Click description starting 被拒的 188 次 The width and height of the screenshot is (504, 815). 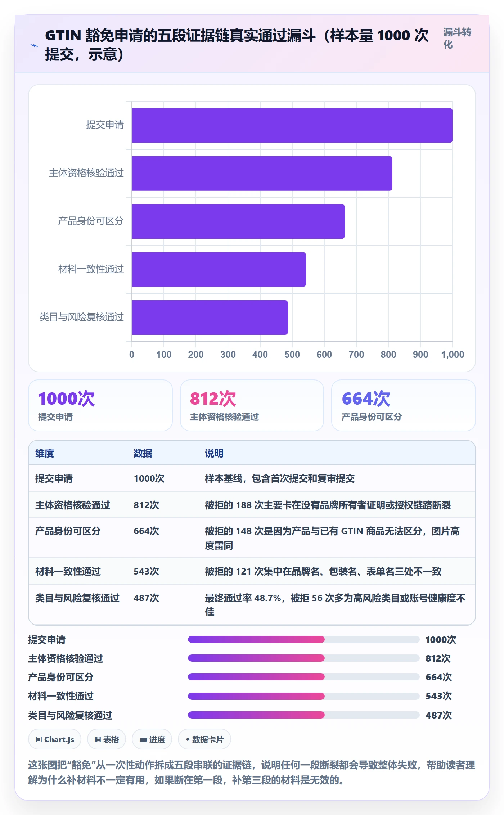[x=328, y=505]
